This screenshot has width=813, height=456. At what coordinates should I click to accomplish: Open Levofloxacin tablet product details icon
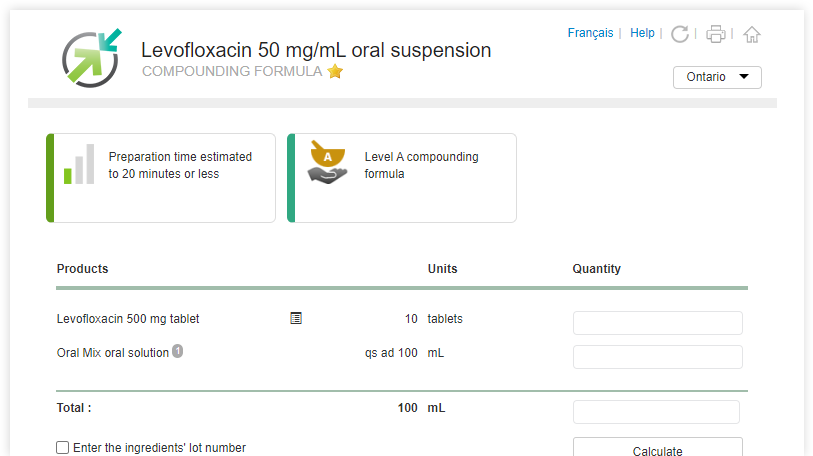click(x=296, y=319)
